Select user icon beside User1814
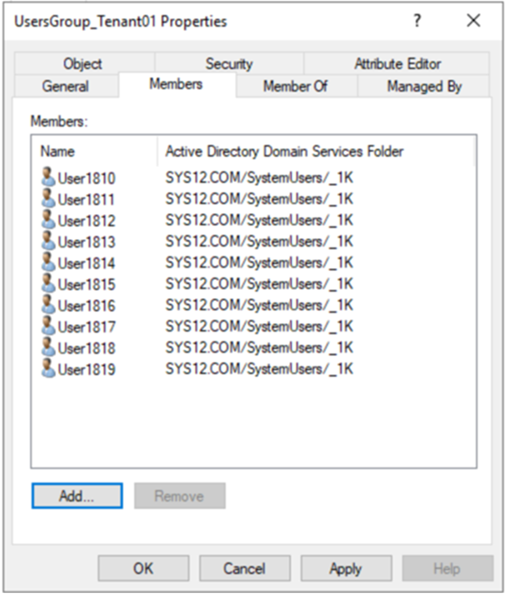This screenshot has width=505, height=594. (x=48, y=262)
